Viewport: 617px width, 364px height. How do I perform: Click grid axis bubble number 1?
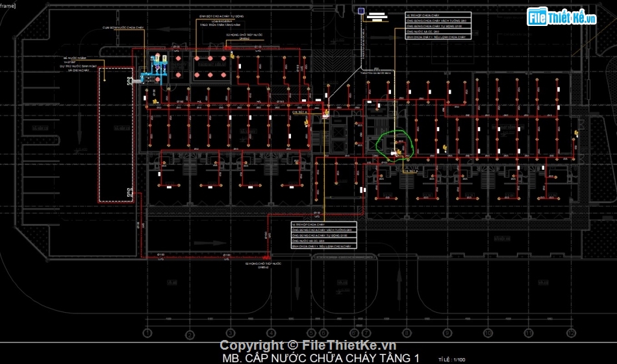tap(147, 333)
